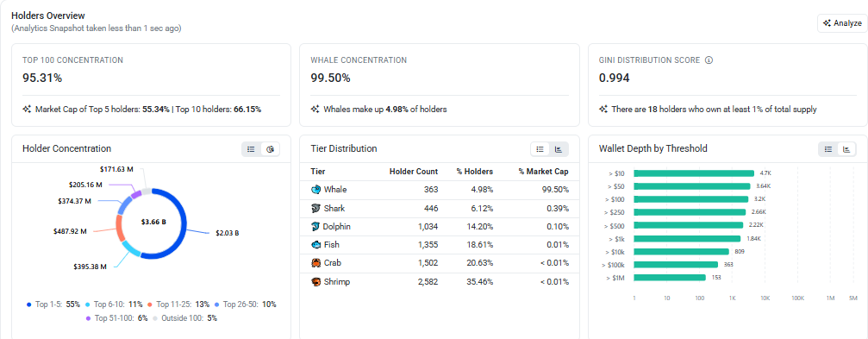Click the sparkle icon beside 18 holders text
This screenshot has width=868, height=339.
[x=603, y=110]
